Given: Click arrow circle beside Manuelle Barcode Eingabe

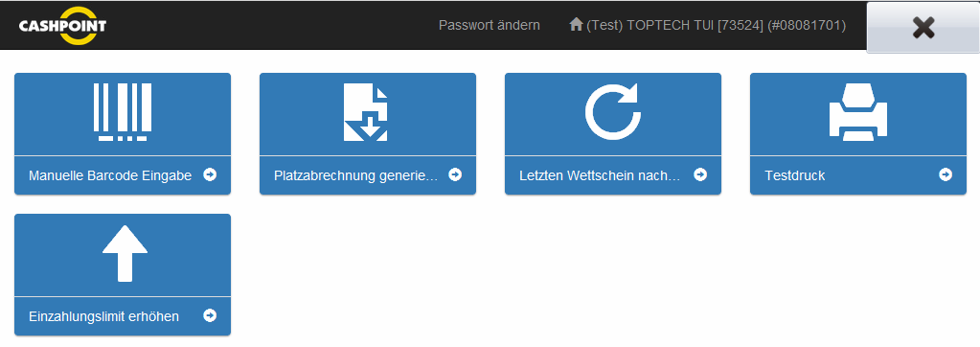Looking at the screenshot, I should pos(210,174).
